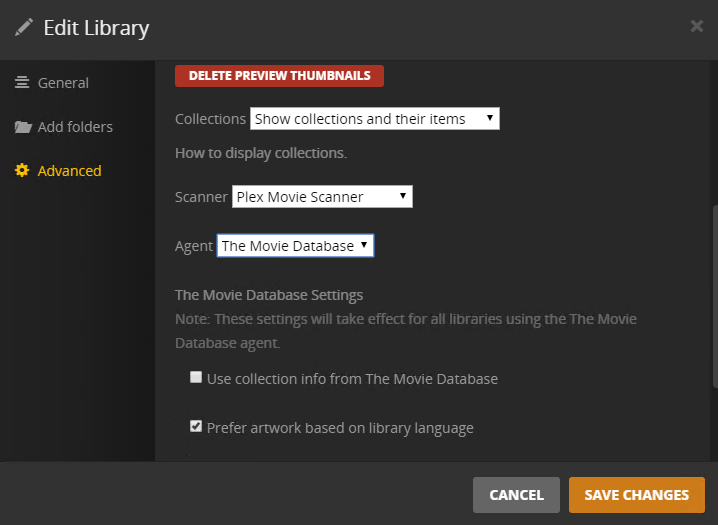Enable Use collection info from The Movie Database
The height and width of the screenshot is (525, 718).
[x=196, y=378]
